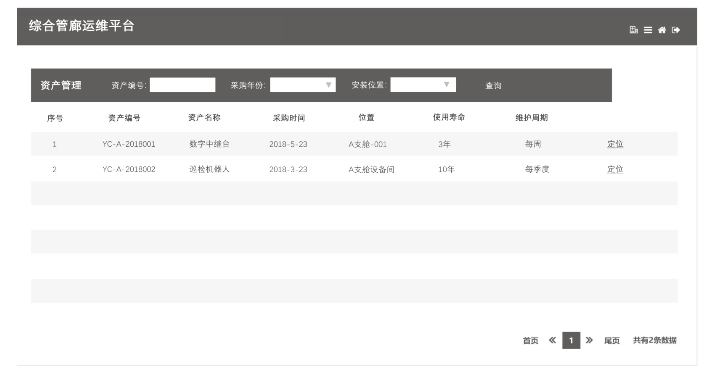Viewport: 708px width, 388px height.
Task: Click next page double-chevron icon
Action: point(589,340)
